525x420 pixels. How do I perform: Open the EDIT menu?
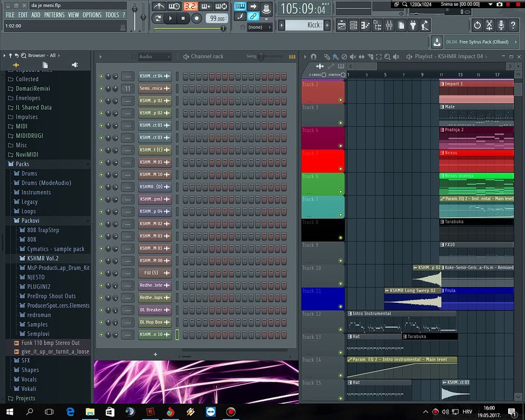point(23,15)
